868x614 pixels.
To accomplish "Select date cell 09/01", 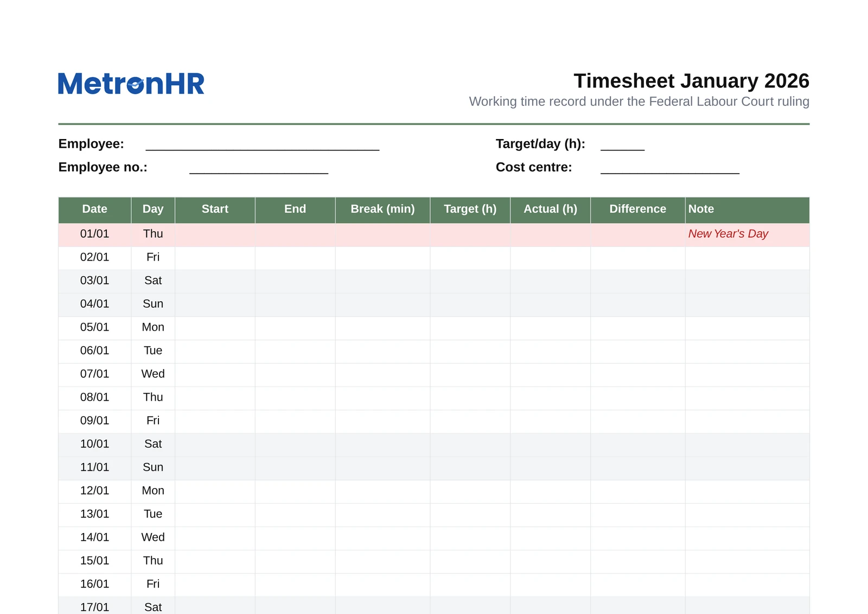I will [x=95, y=421].
